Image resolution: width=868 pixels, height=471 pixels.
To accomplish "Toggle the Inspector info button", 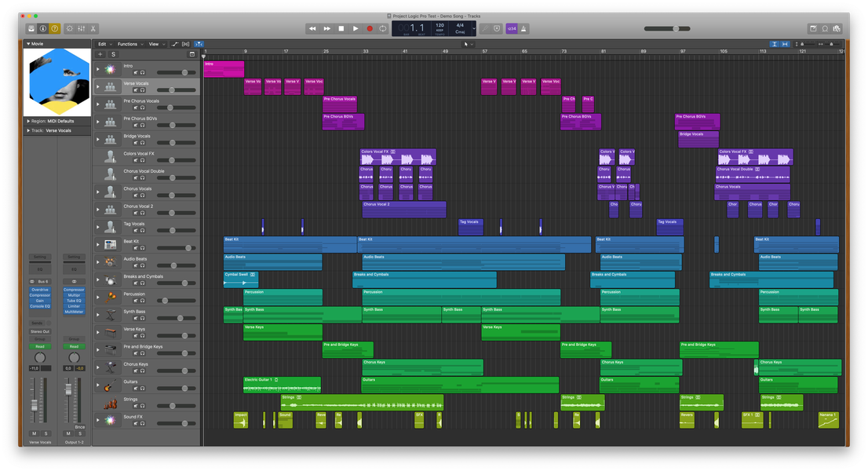I will [x=42, y=28].
